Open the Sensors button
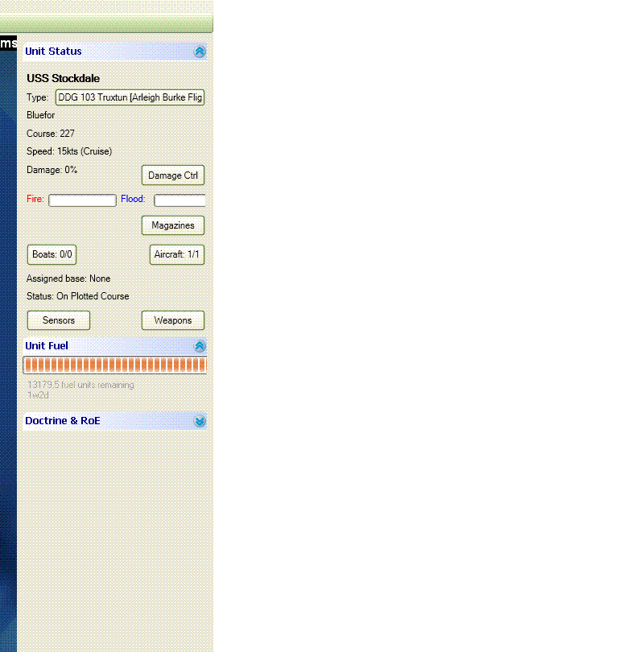Image resolution: width=644 pixels, height=652 pixels. tap(59, 320)
